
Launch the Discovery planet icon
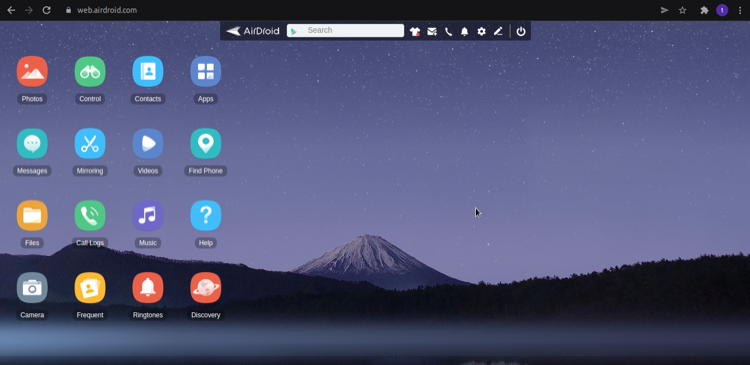pyautogui.click(x=206, y=288)
